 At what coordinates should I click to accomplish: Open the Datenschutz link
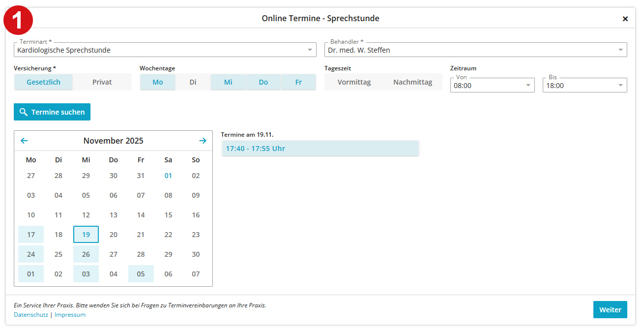pyautogui.click(x=31, y=315)
